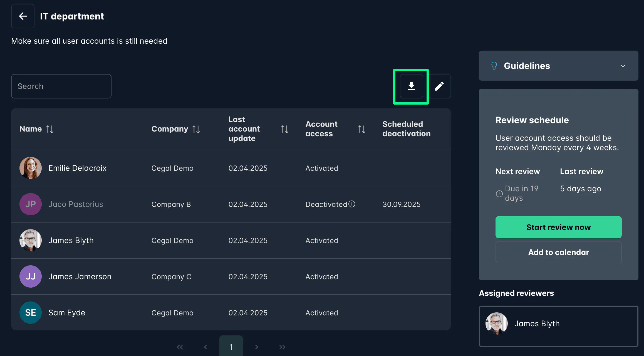
Task: Click the Guidelines lightbulb icon
Action: click(x=494, y=66)
